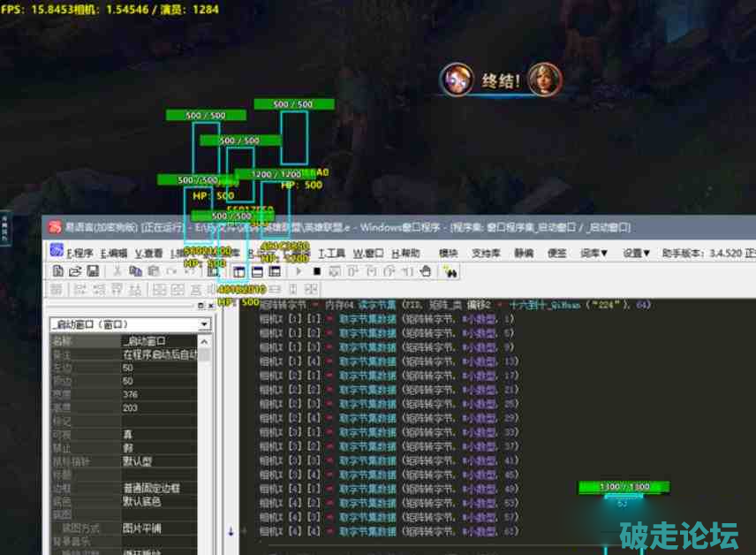
Task: Click the New file toolbar icon
Action: click(57, 271)
